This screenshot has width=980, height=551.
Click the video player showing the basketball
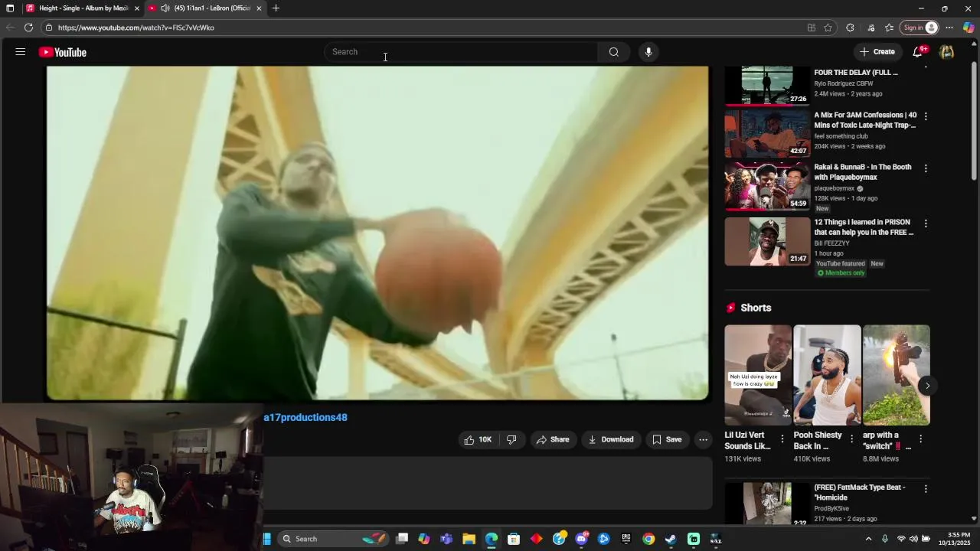point(377,233)
